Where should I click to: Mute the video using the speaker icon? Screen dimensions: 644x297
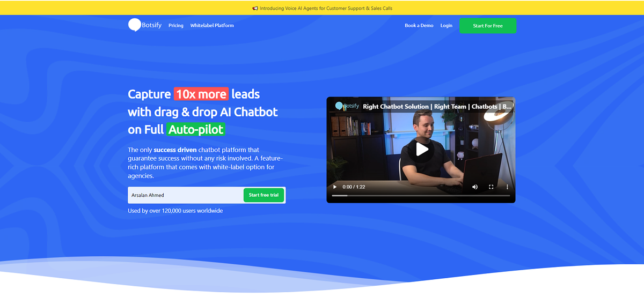475,187
